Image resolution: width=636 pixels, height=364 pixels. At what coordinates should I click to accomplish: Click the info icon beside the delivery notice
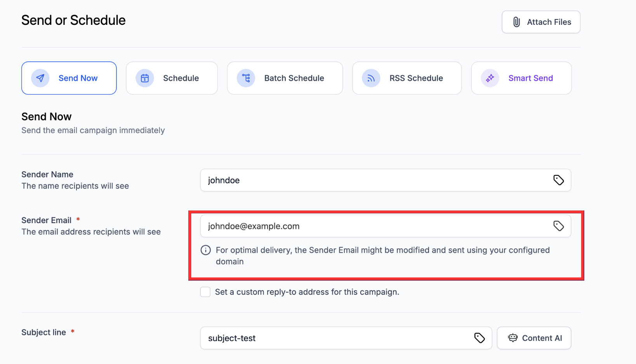pyautogui.click(x=205, y=250)
